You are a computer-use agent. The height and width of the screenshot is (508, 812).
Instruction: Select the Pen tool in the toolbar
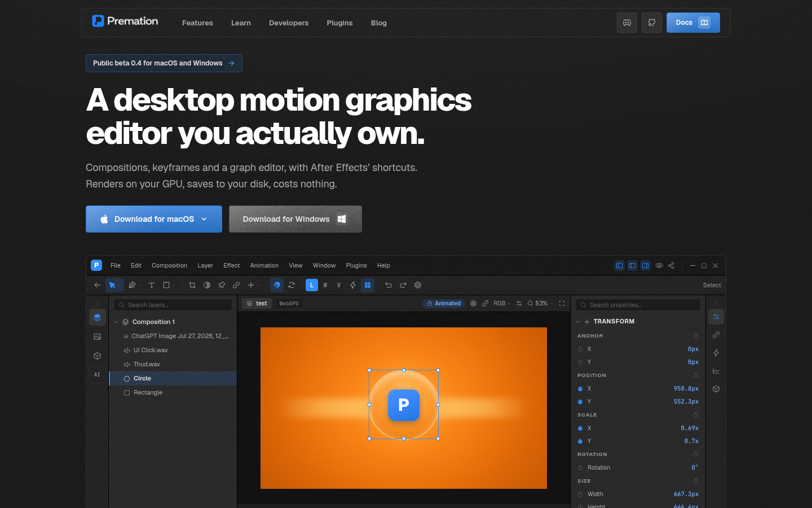(x=132, y=285)
